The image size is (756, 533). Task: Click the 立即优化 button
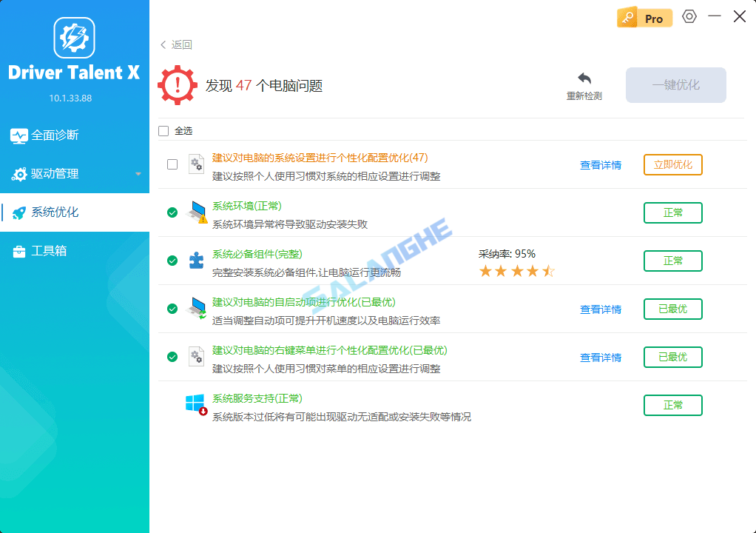672,164
